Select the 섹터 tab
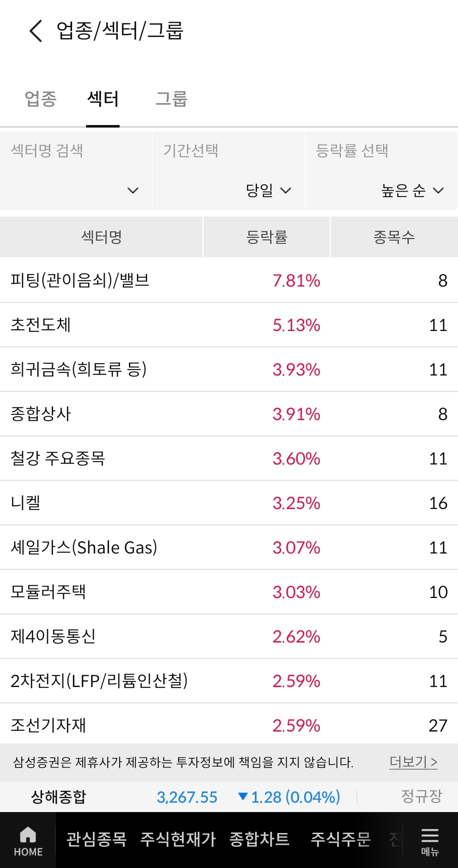The image size is (458, 868). pos(103,99)
